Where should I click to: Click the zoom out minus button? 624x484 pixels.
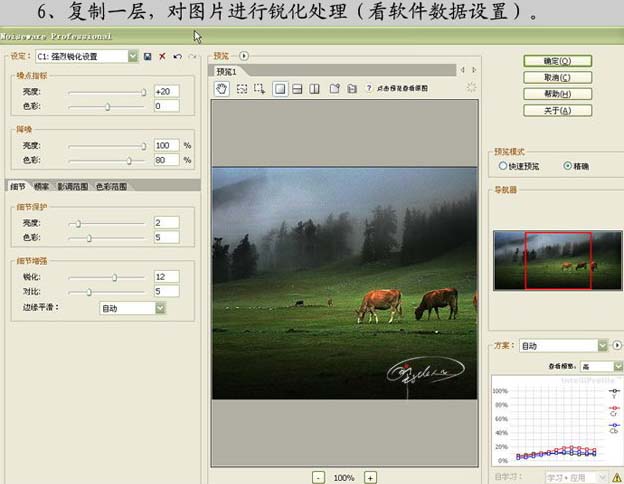click(318, 478)
